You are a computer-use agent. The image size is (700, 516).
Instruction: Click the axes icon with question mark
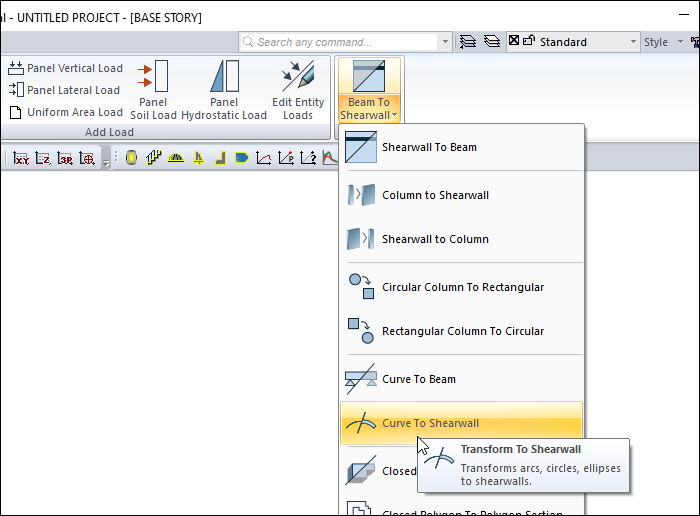(308, 158)
